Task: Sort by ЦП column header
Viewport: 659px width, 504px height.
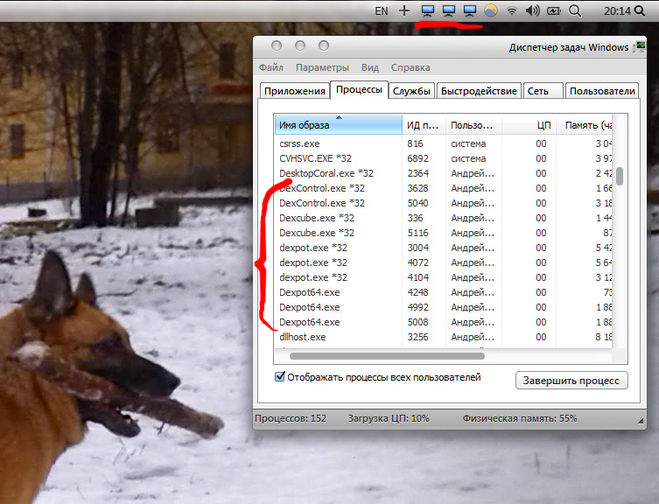Action: (529, 125)
